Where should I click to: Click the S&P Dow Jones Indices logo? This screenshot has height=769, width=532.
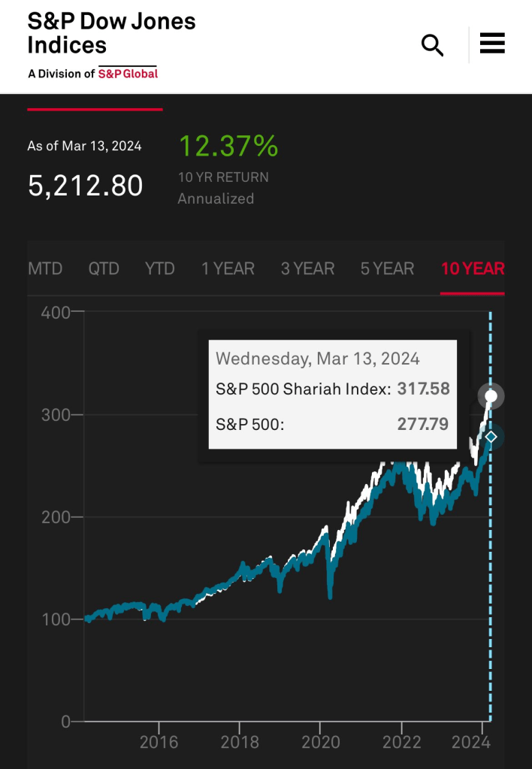pyautogui.click(x=111, y=33)
